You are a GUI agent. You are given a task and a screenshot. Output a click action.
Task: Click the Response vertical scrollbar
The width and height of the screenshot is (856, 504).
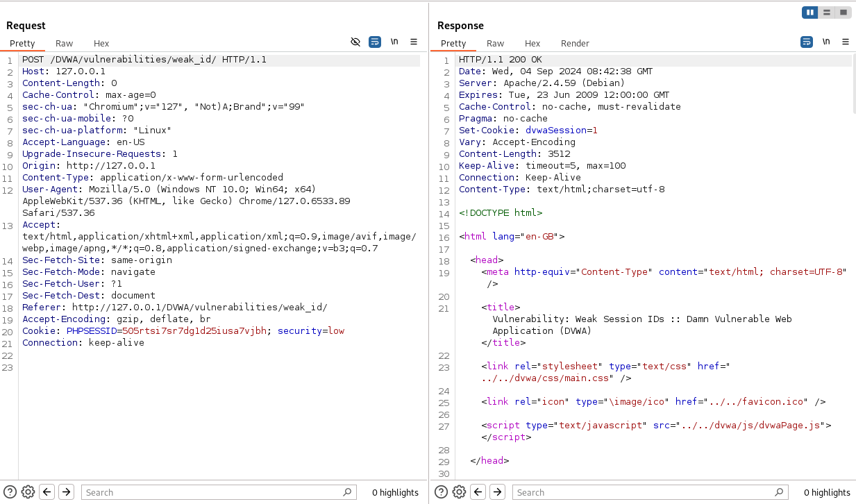point(853,83)
